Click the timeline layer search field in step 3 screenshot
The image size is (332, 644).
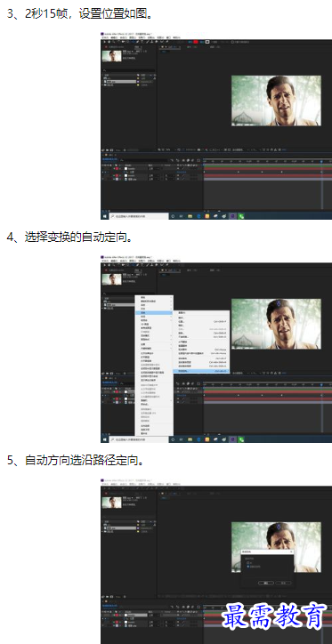click(x=144, y=159)
